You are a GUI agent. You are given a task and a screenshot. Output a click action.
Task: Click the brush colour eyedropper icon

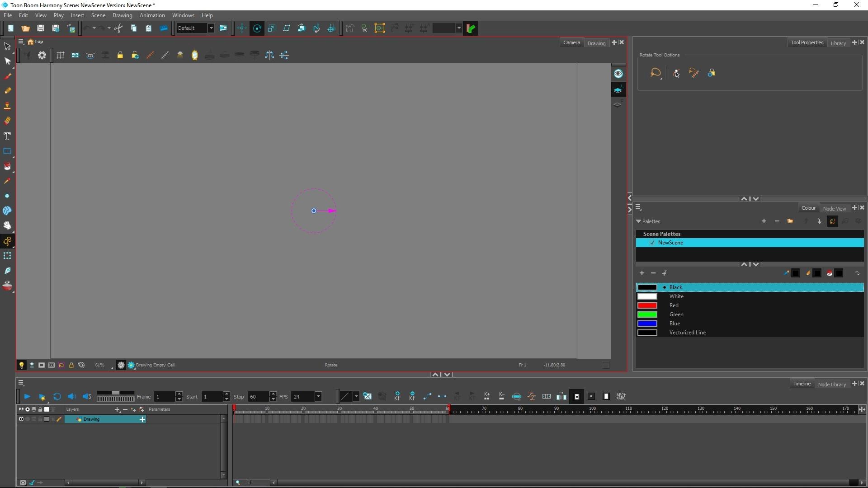tap(786, 273)
